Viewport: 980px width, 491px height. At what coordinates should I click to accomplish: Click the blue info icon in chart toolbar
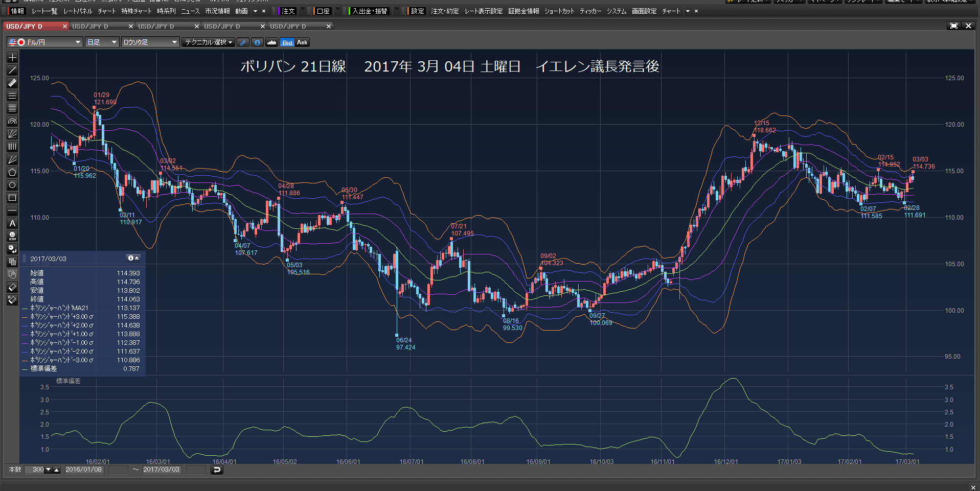pos(258,42)
